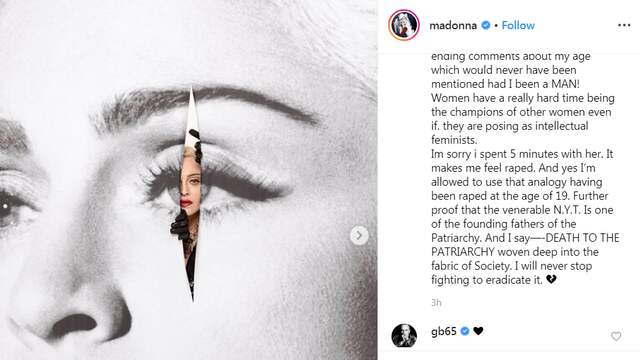Screen dimensions: 640x360
Task: Follow the madonna account
Action: pyautogui.click(x=518, y=25)
